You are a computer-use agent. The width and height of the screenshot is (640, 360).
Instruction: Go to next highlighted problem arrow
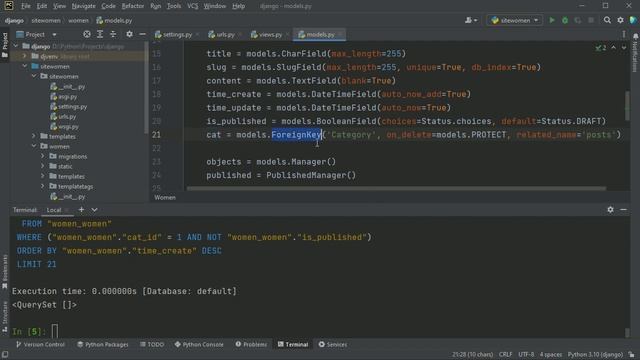pos(624,48)
